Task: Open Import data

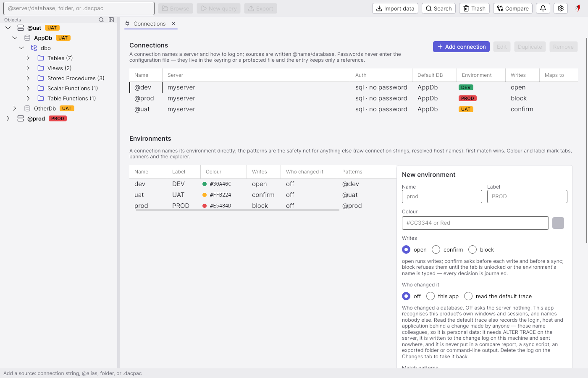Action: click(x=395, y=8)
